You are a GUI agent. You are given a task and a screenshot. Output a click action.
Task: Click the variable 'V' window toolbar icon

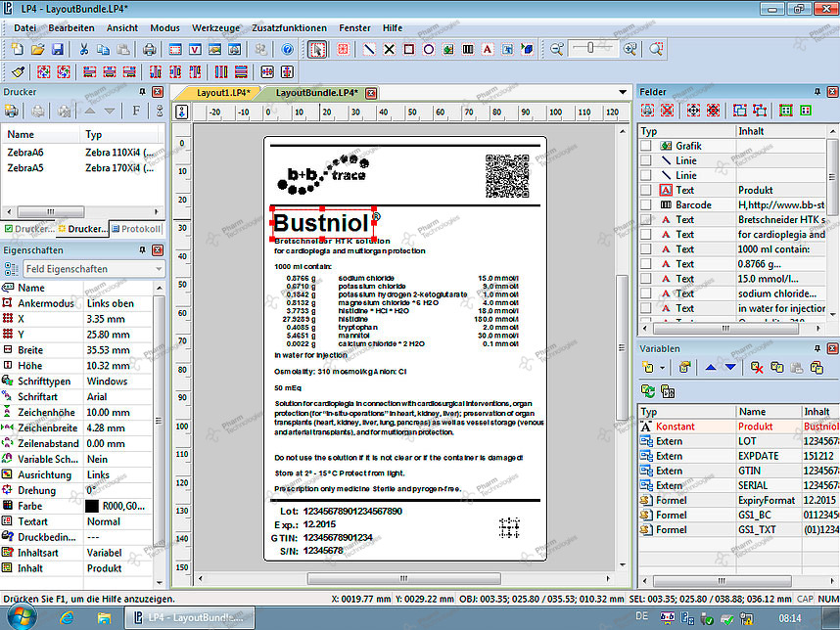pos(195,49)
